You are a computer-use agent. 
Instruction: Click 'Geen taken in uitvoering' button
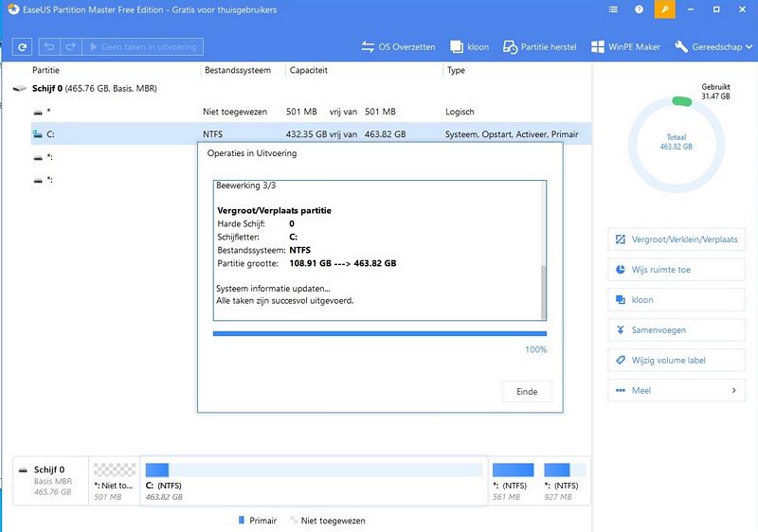coord(143,46)
